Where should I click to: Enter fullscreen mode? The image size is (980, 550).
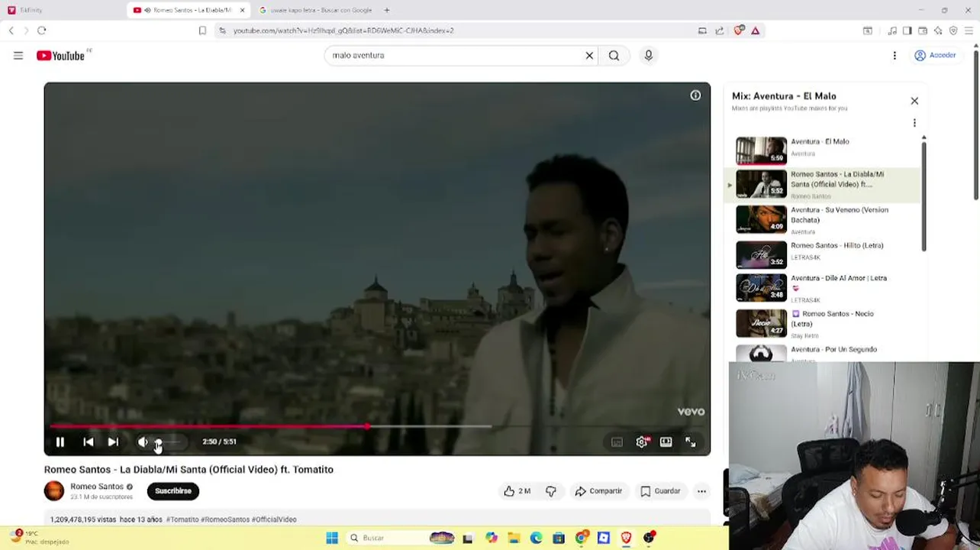(690, 442)
